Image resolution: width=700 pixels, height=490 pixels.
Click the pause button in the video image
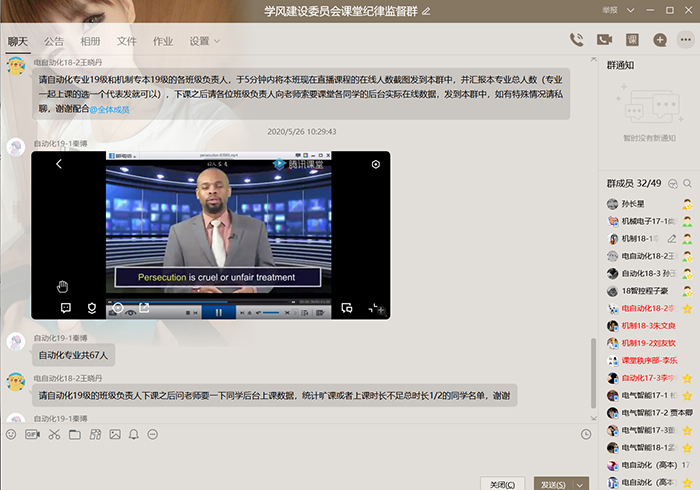tap(218, 312)
